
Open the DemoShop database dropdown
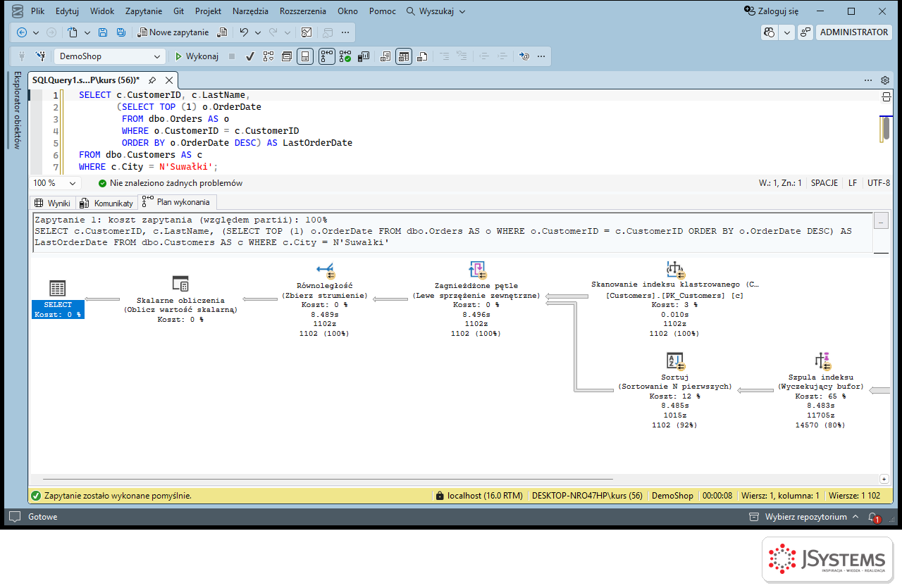pyautogui.click(x=110, y=56)
